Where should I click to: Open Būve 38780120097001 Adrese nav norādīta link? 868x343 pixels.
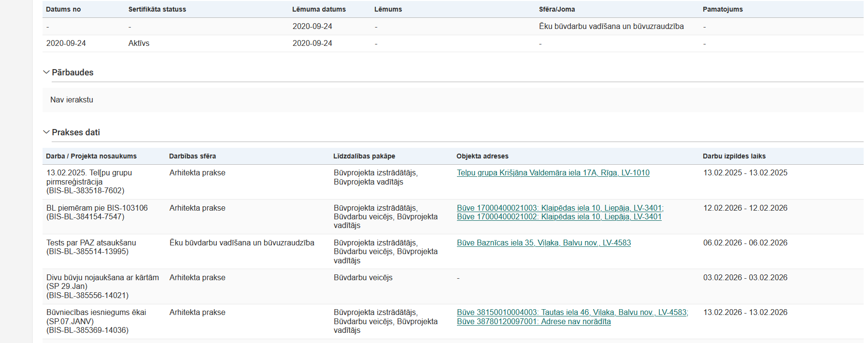pos(533,322)
